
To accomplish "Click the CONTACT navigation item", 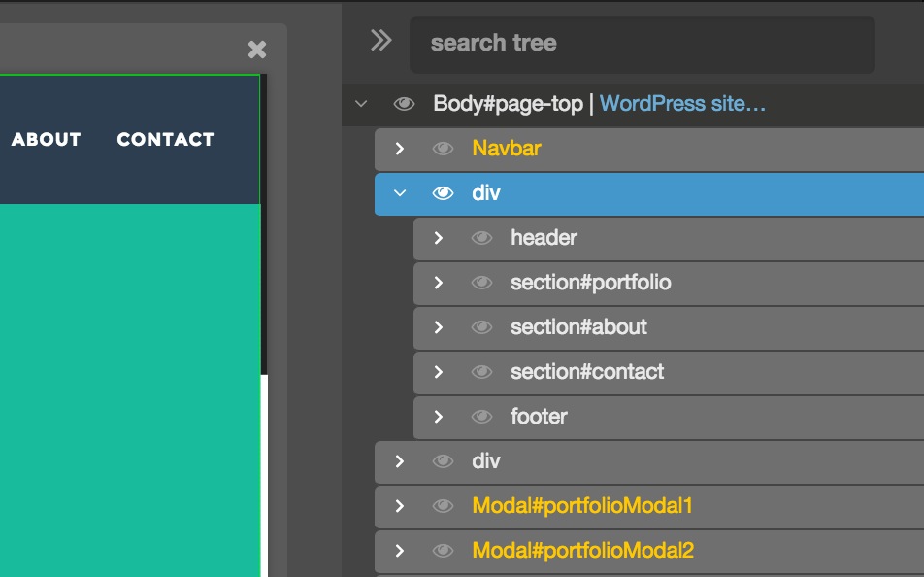I will (x=165, y=139).
